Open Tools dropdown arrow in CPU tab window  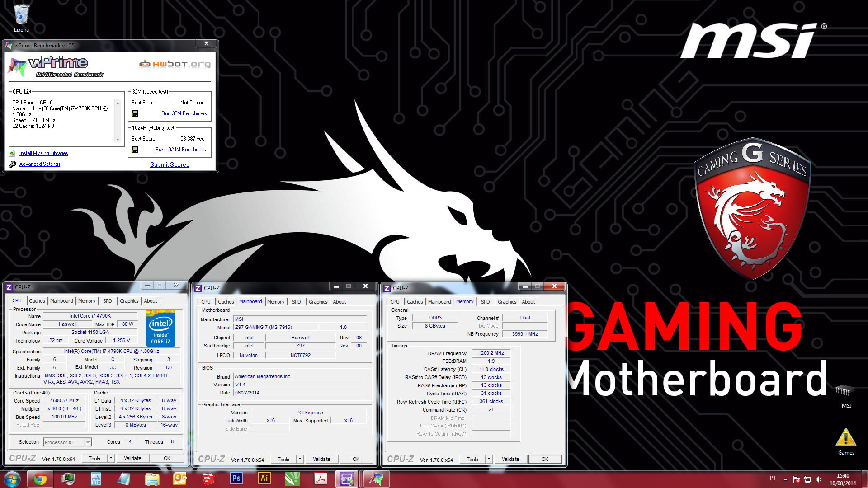coord(111,458)
